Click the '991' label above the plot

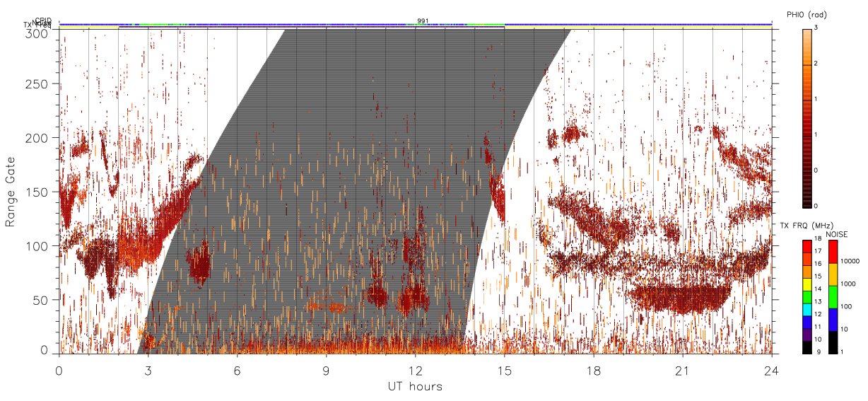pyautogui.click(x=423, y=21)
